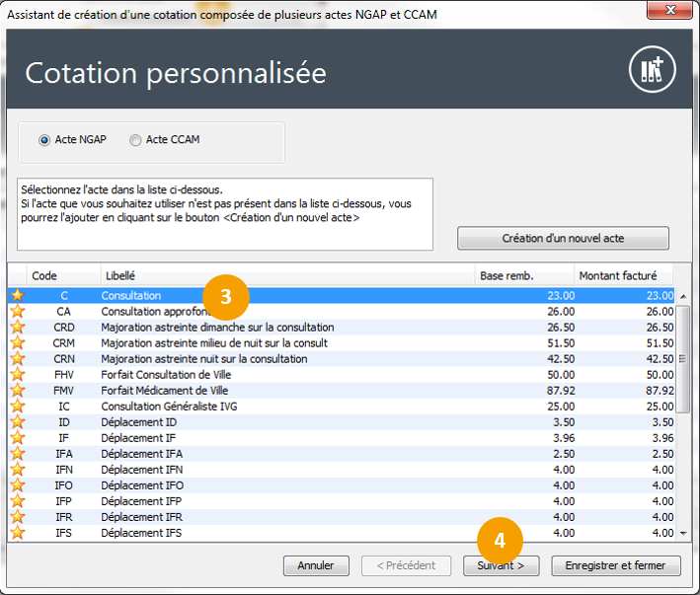Click the Annuler button
Image resolution: width=700 pixels, height=595 pixels.
coord(316,565)
